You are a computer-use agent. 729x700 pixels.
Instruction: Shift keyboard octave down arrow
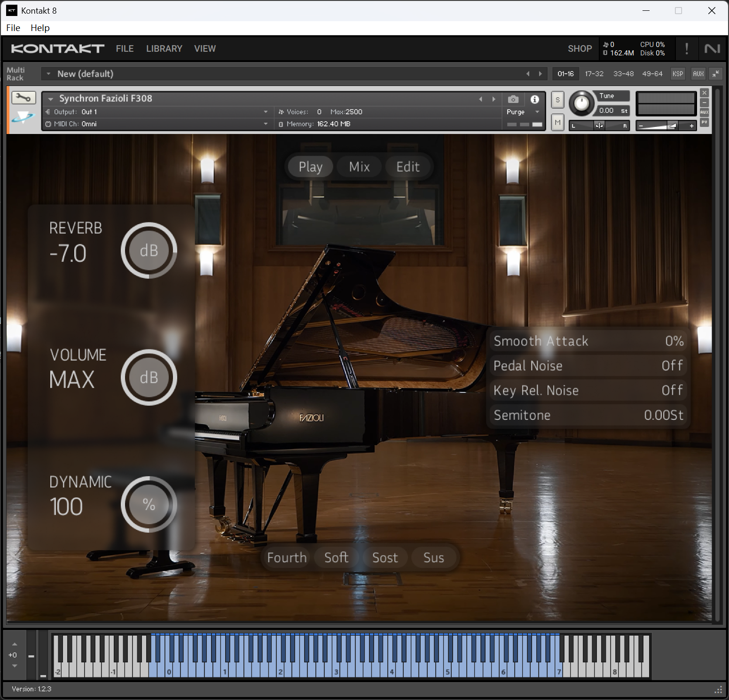[x=15, y=666]
